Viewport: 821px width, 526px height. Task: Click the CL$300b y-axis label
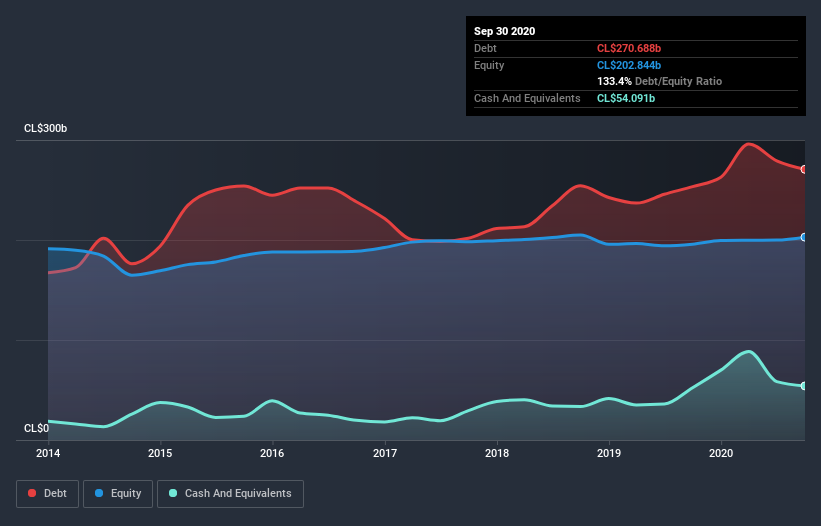[x=46, y=129]
